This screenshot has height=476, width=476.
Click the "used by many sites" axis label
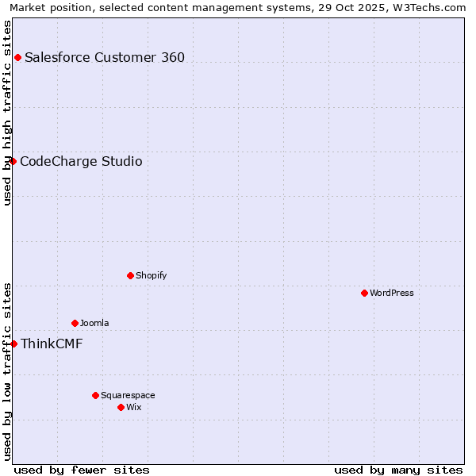pyautogui.click(x=398, y=470)
